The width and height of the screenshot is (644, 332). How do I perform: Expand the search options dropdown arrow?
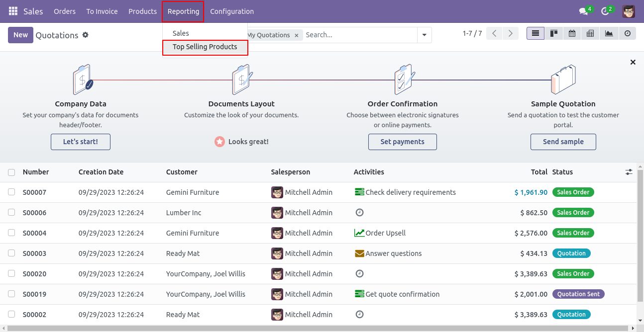click(x=424, y=35)
